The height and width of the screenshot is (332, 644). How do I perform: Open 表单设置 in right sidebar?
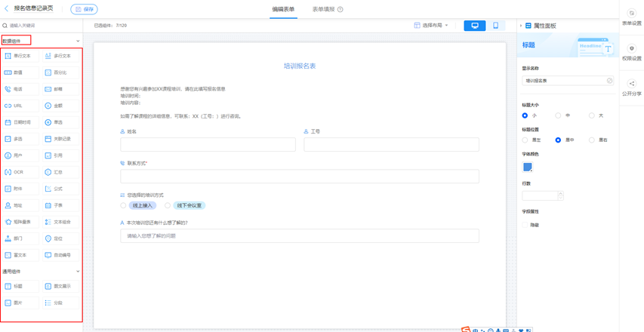pos(632,17)
